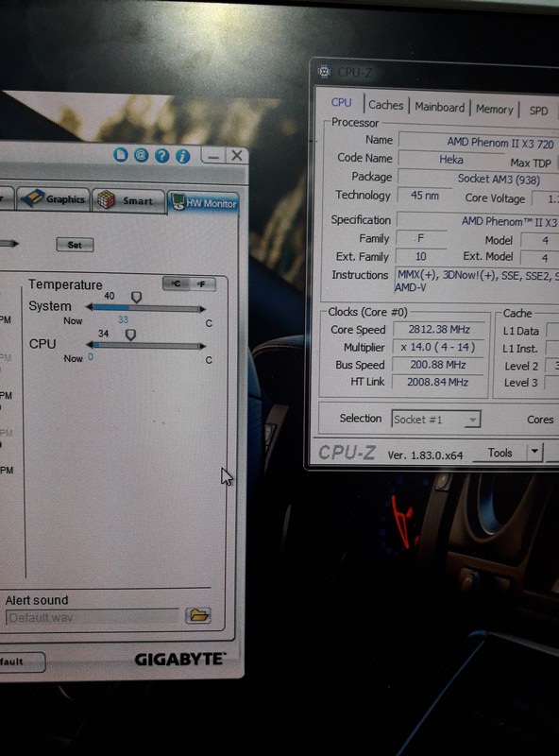The height and width of the screenshot is (756, 559).
Task: Open the Socket #1 selection dropdown
Action: pos(435,420)
